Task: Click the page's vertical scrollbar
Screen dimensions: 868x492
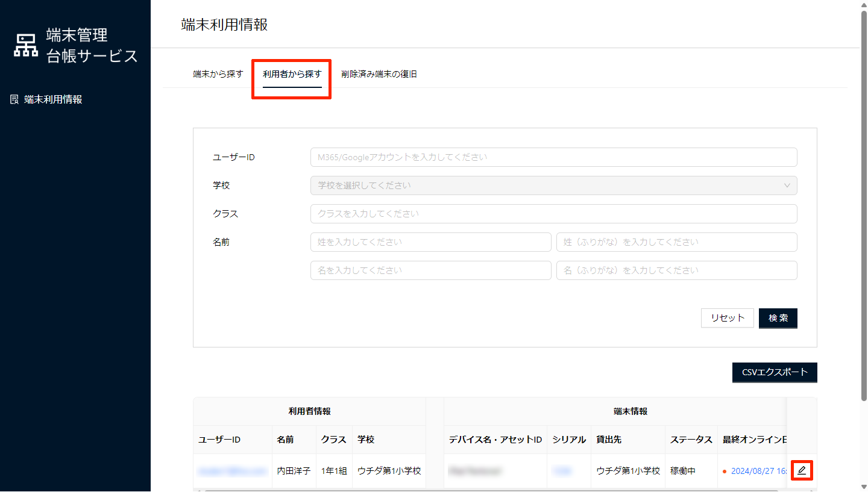Action: [864, 205]
